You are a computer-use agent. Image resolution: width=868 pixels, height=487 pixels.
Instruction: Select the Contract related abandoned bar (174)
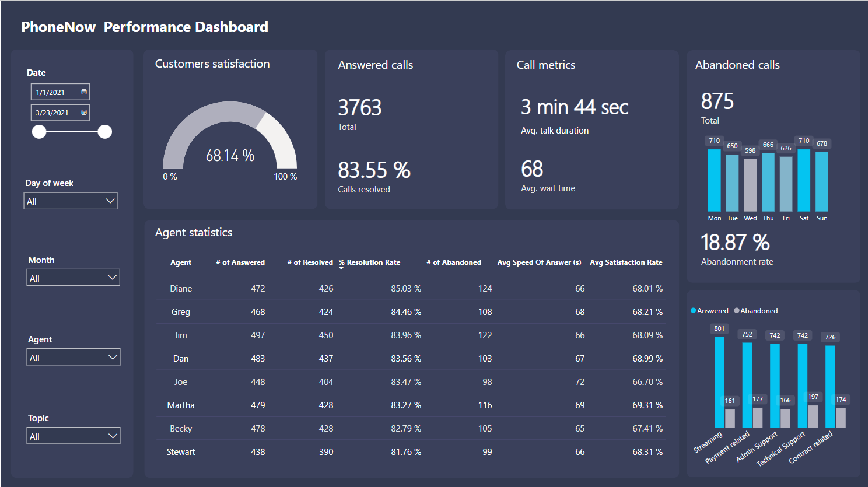click(x=841, y=418)
